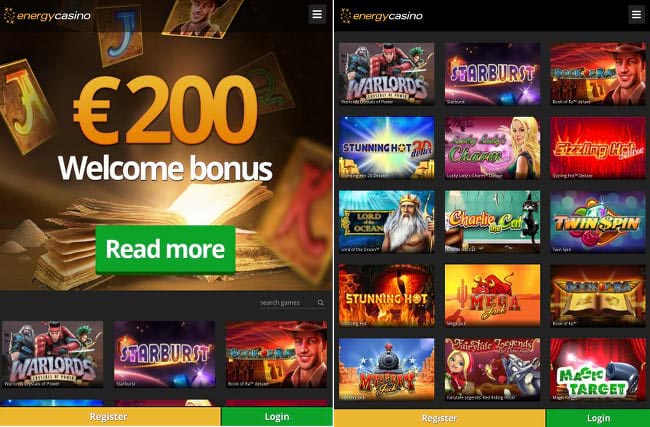
Task: Open Mystery Jack game thumbnail
Action: [x=387, y=369]
